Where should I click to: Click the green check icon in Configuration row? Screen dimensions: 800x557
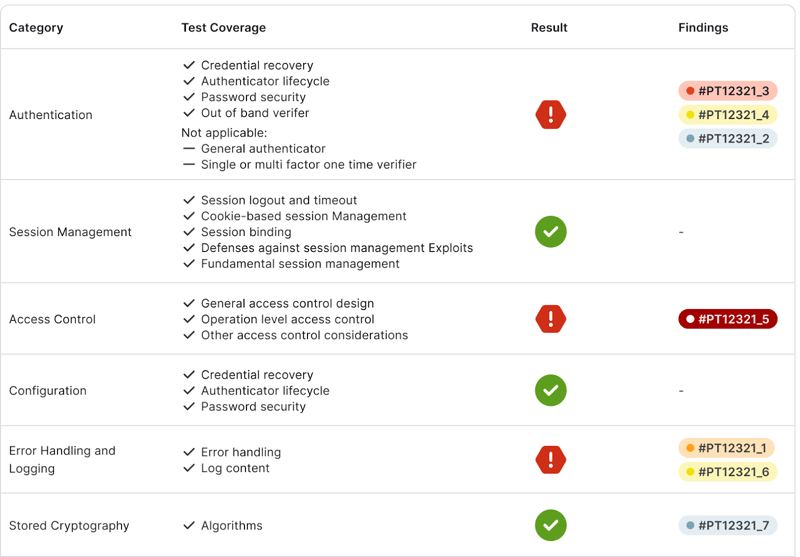click(551, 390)
